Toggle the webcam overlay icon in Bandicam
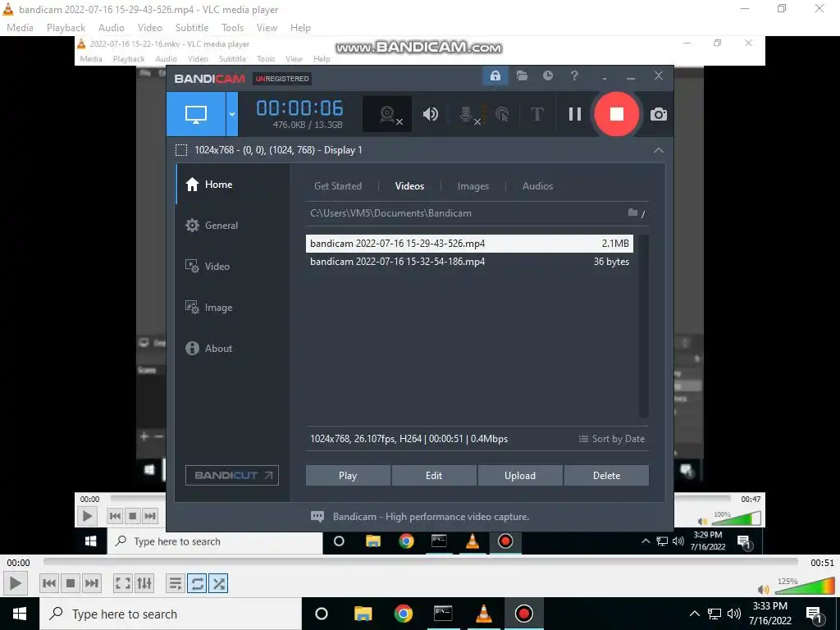This screenshot has height=630, width=840. (388, 114)
